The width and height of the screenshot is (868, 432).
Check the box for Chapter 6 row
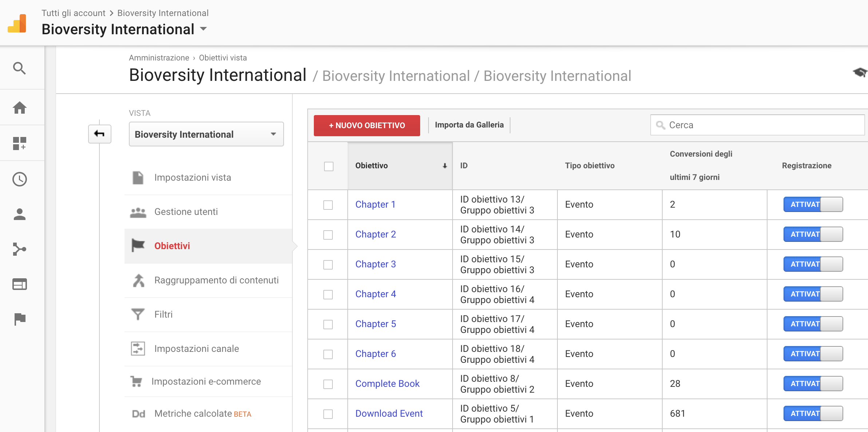pos(328,354)
